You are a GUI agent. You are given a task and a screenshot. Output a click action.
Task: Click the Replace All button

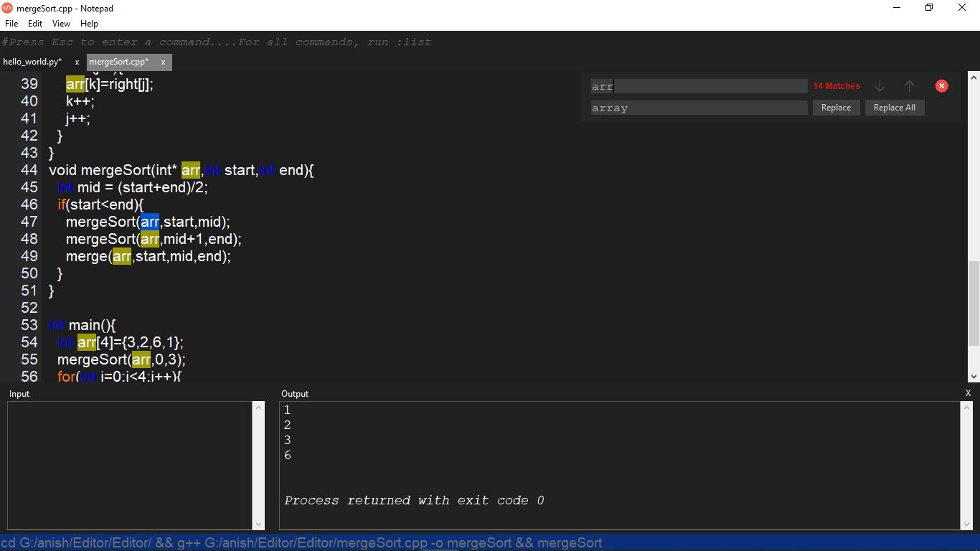pos(895,107)
